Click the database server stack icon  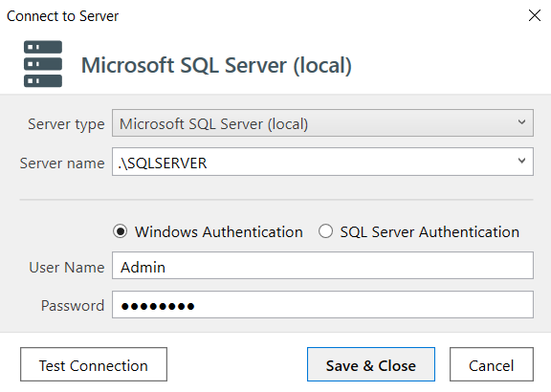[43, 64]
